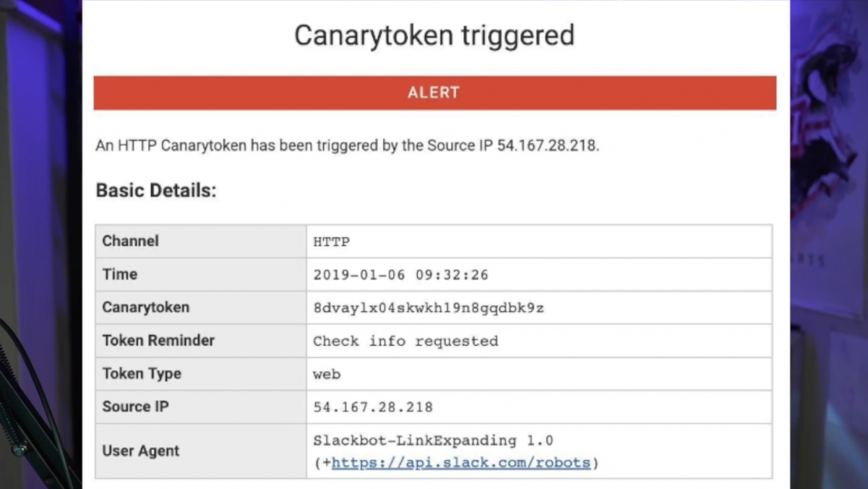Select the Time row label

[x=120, y=274]
